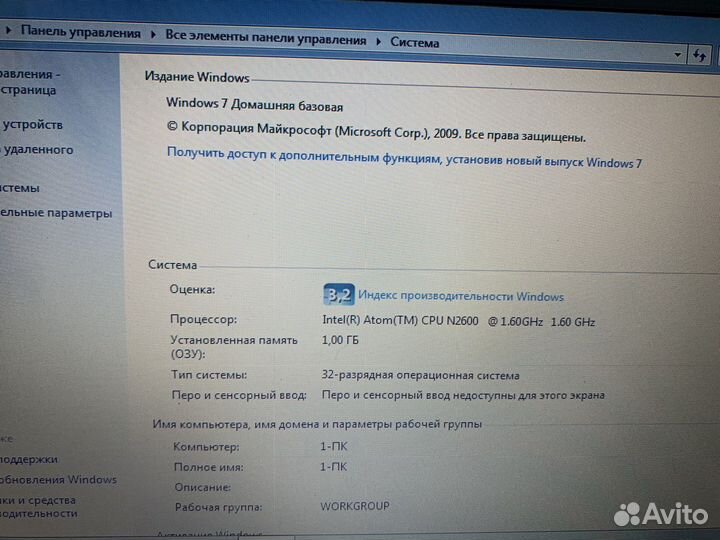Click the Издание Windows section heading

click(x=197, y=77)
